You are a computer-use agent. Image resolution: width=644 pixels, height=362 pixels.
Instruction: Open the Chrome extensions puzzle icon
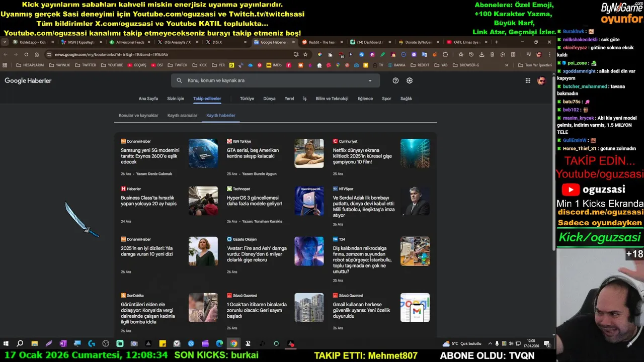[x=445, y=54]
